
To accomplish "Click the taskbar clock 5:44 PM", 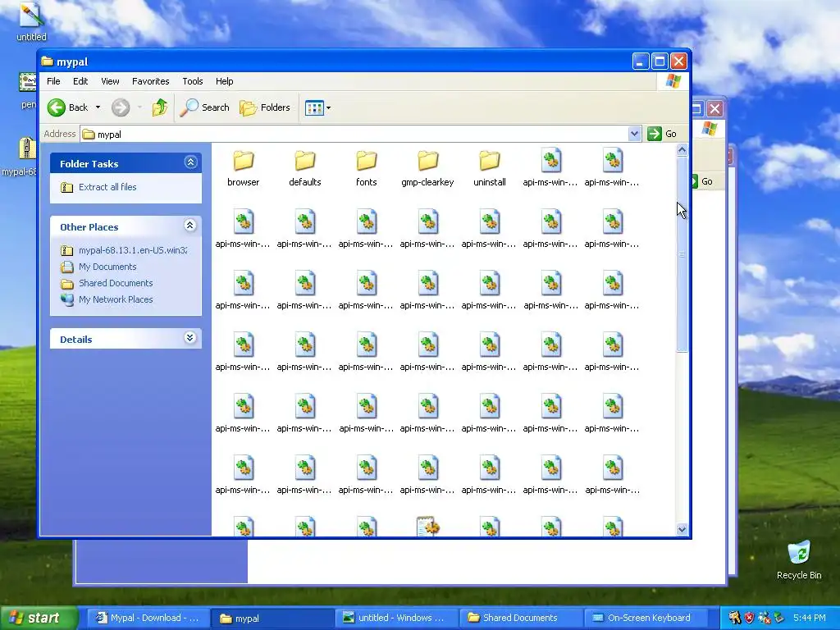I will pos(809,618).
